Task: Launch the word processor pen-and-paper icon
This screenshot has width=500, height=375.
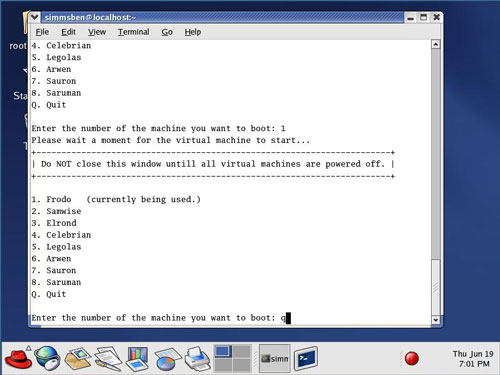Action: point(108,359)
